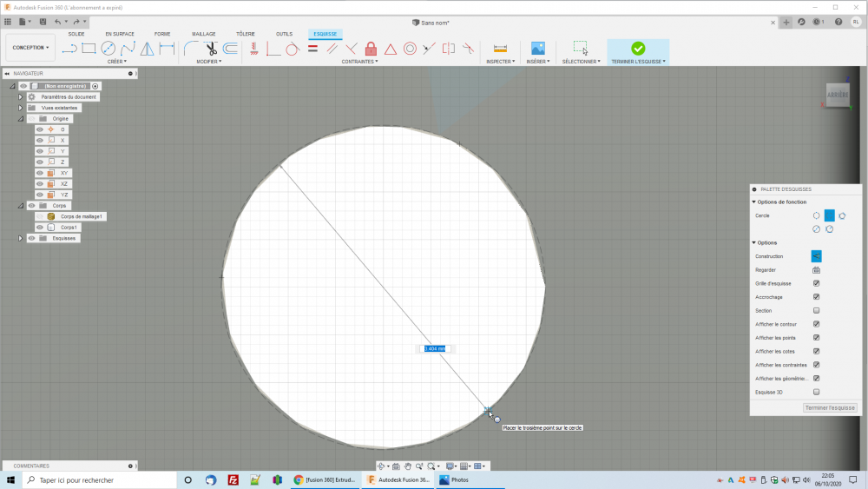Expand Paramètres du document node
The height and width of the screenshot is (489, 868).
[20, 97]
